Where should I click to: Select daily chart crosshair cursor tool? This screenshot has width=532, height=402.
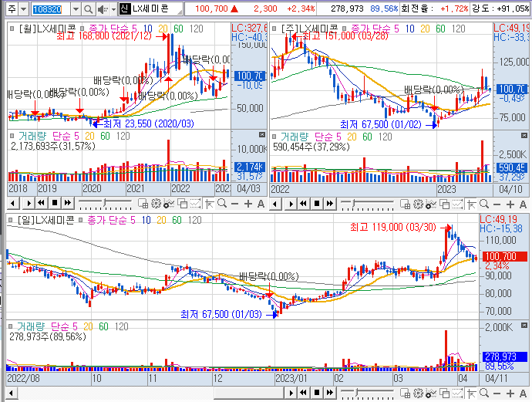tap(472, 394)
